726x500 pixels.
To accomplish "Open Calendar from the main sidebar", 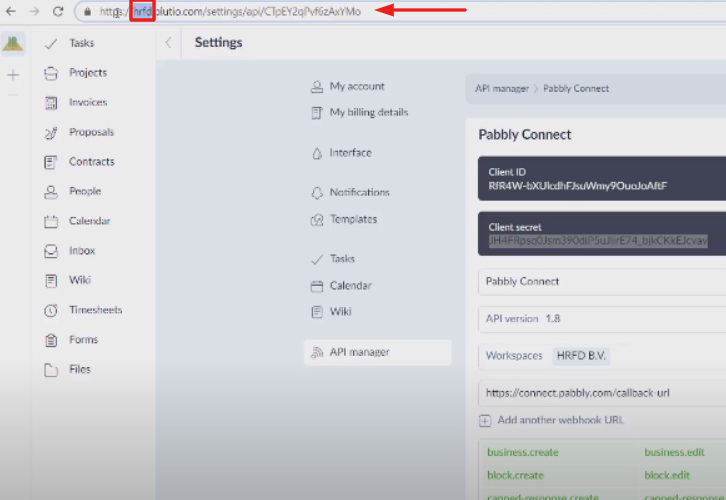I will tap(89, 221).
